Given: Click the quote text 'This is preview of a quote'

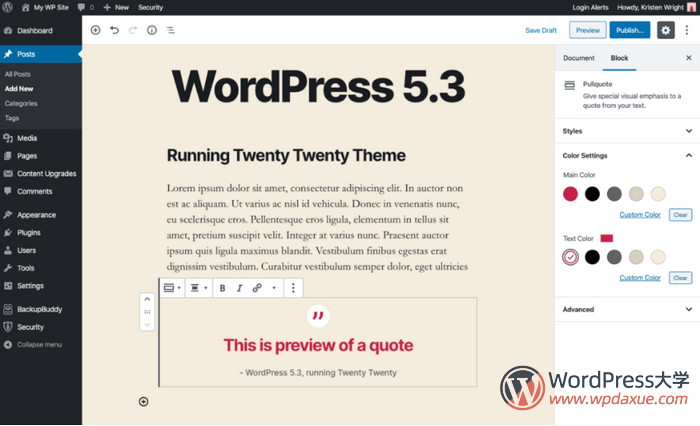Looking at the screenshot, I should click(318, 345).
